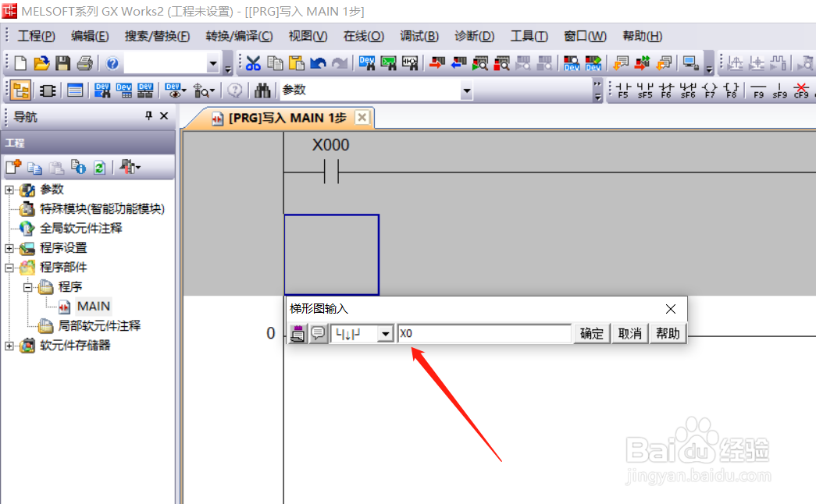Close the 梯形图输入 dialog
Screen dimensions: 816x504
[670, 309]
